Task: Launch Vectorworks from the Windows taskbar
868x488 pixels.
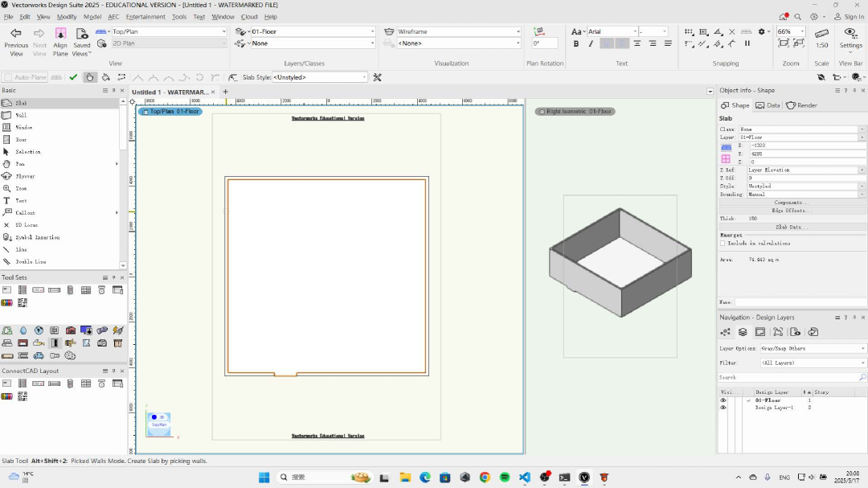Action: point(584,477)
